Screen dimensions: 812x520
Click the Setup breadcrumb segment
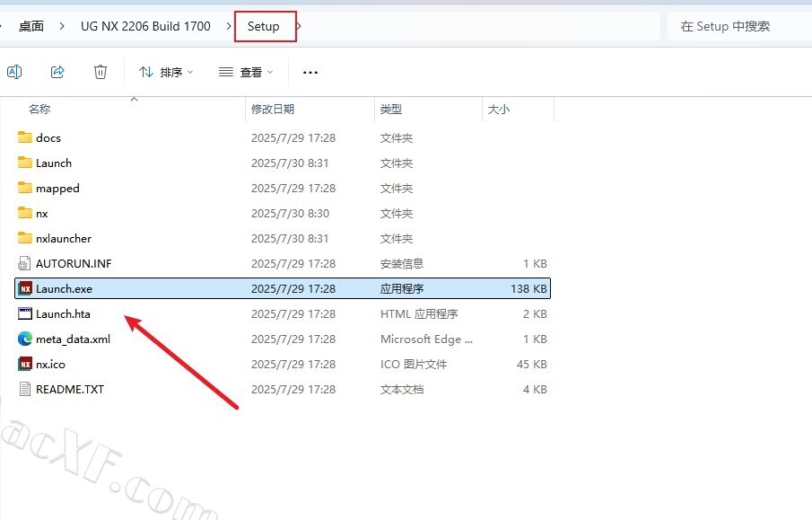point(263,26)
